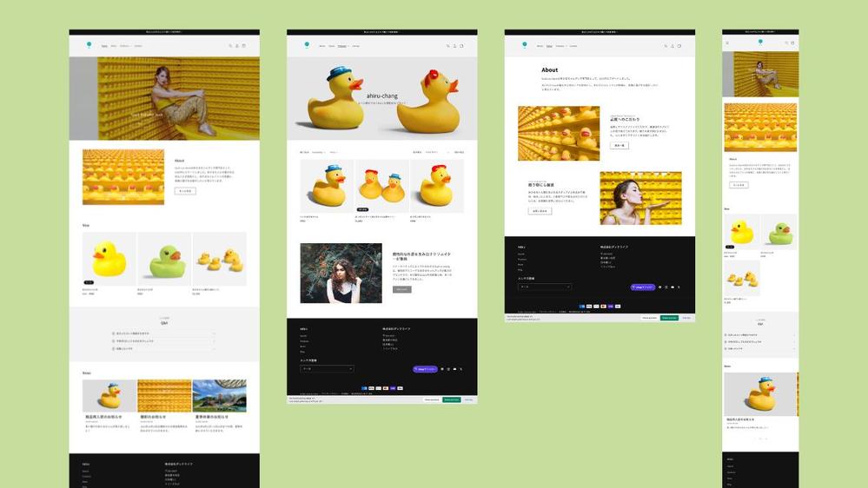The image size is (868, 488).
Task: Click outlined button beside kissing woman photo
Action: coord(540,211)
